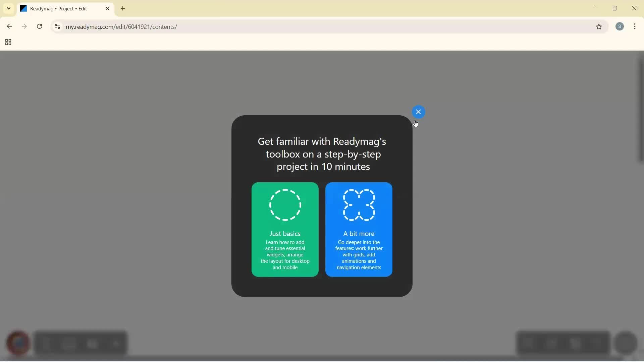Restore down the browser window
The height and width of the screenshot is (362, 644).
(615, 8)
